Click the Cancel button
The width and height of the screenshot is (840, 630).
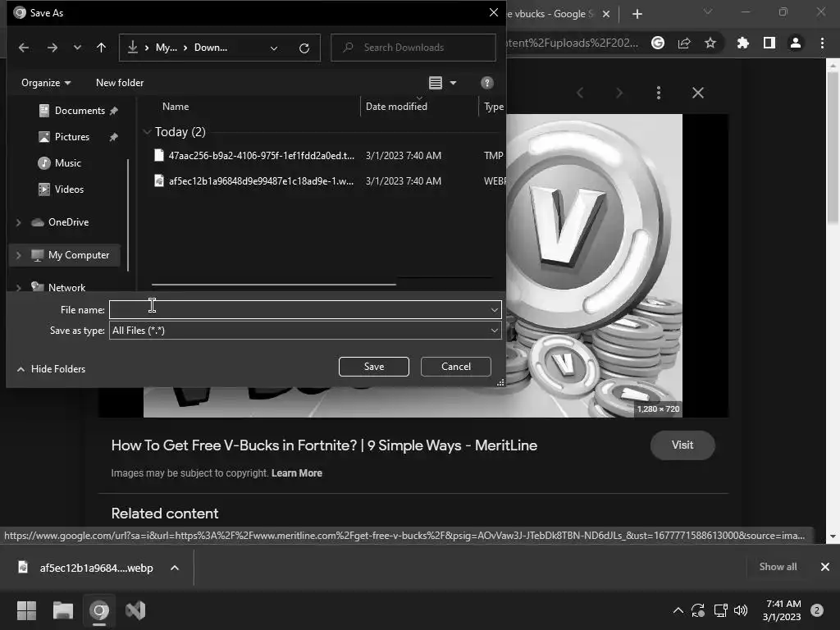[x=456, y=367]
